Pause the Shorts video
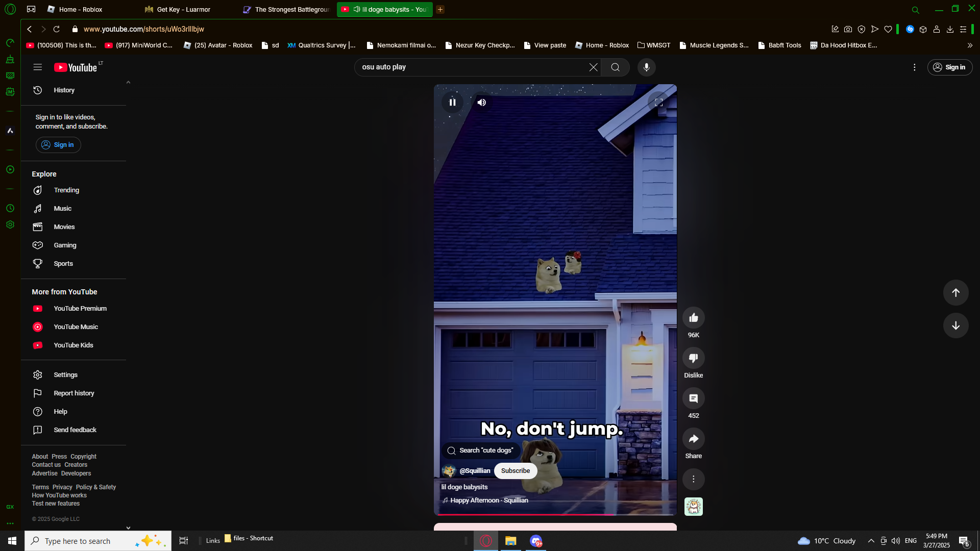Screen dimensions: 980x551 [x=452, y=103]
